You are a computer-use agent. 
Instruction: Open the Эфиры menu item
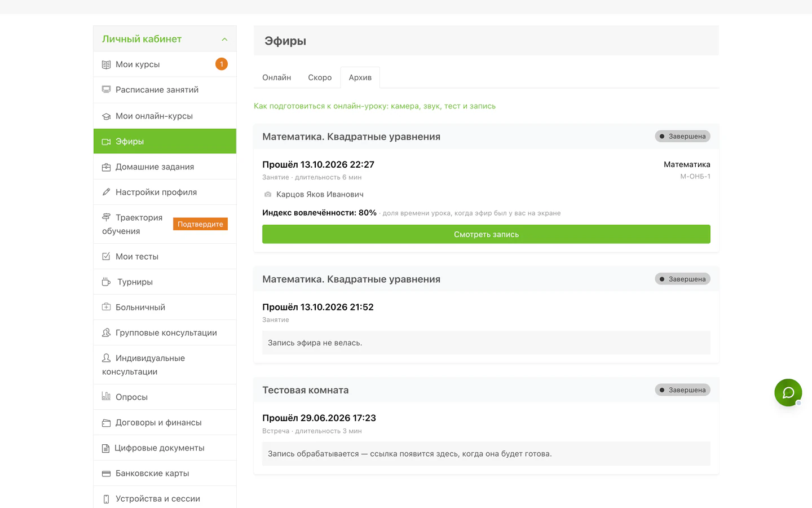click(x=165, y=141)
